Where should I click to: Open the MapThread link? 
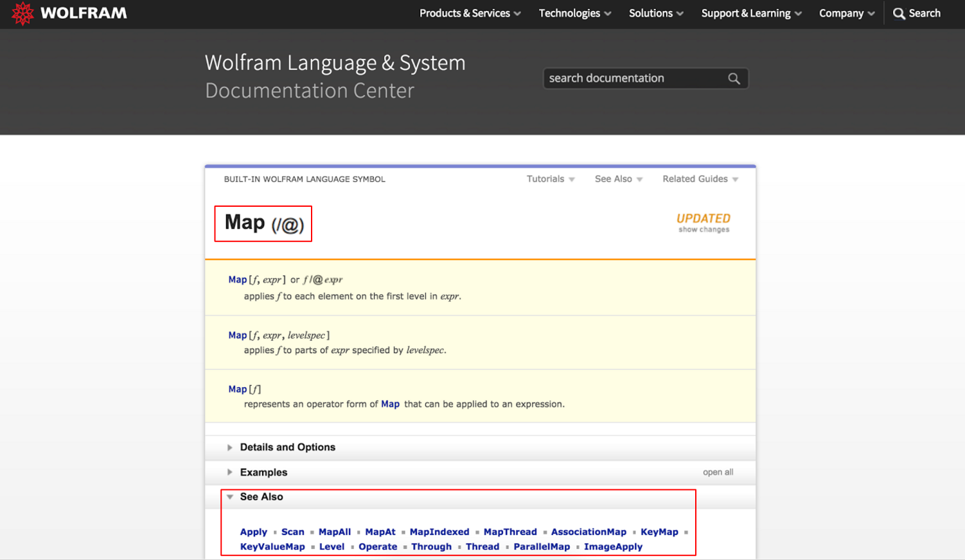coord(510,532)
